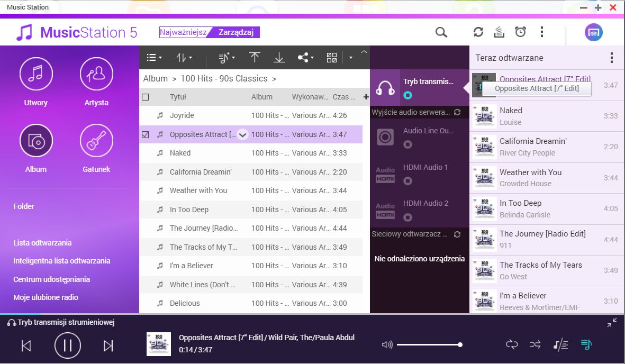The height and width of the screenshot is (364, 625).
Task: Open Folder in sidebar
Action: (x=23, y=206)
